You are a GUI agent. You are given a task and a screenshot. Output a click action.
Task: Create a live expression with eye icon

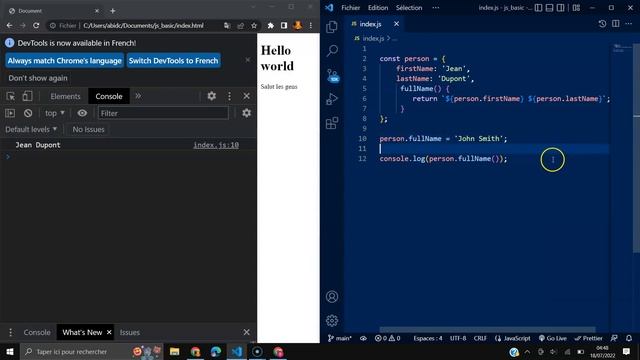pos(82,113)
